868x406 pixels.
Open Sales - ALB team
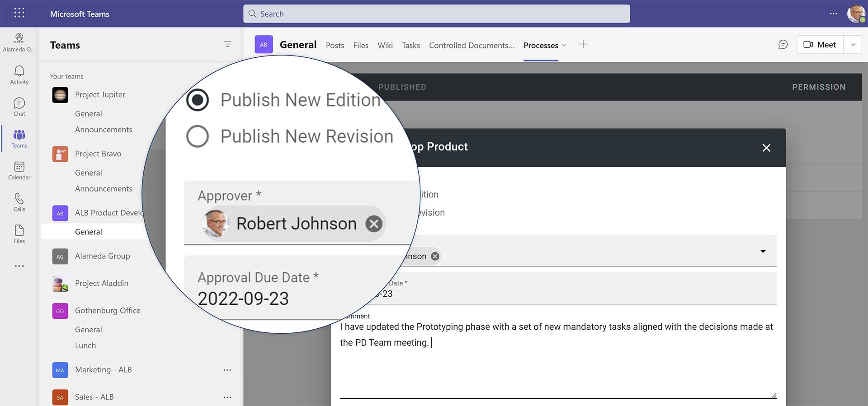[94, 397]
